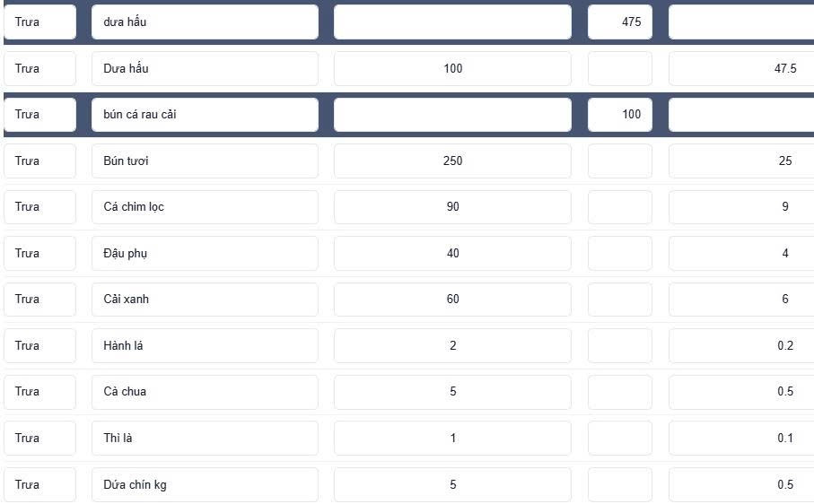Select the 250 amount for Bún tươi
Screen dimensions: 814x504
click(x=452, y=161)
